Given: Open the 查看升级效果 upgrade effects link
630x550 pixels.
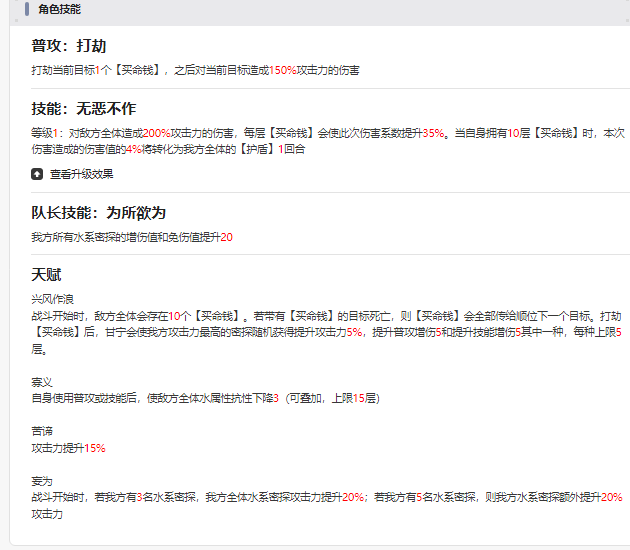Looking at the screenshot, I should click(x=81, y=174).
